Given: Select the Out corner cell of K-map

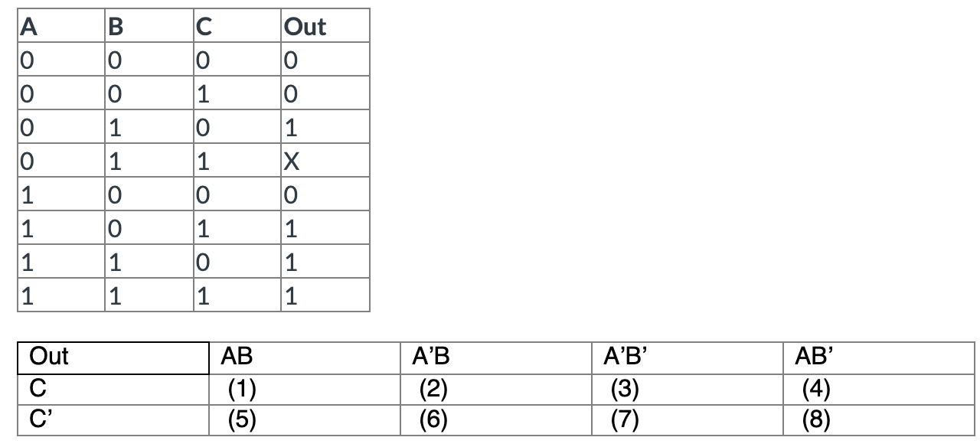Looking at the screenshot, I should coord(48,357).
